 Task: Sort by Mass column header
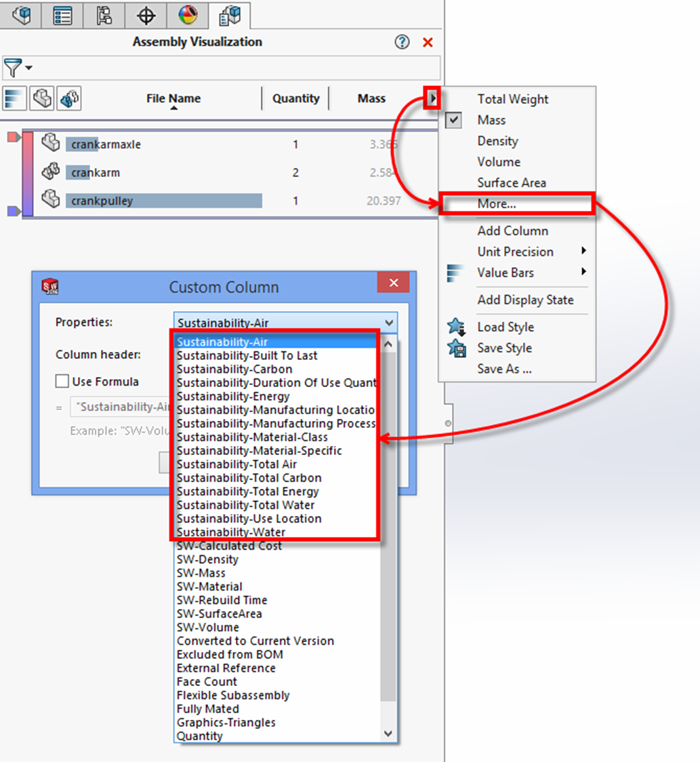pyautogui.click(x=371, y=99)
